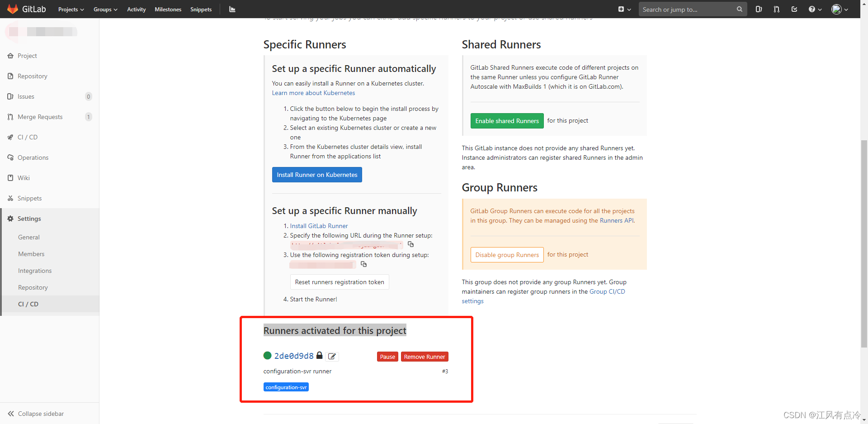Click Disable group Runners button
Screen dimensions: 868x424
[507, 255]
